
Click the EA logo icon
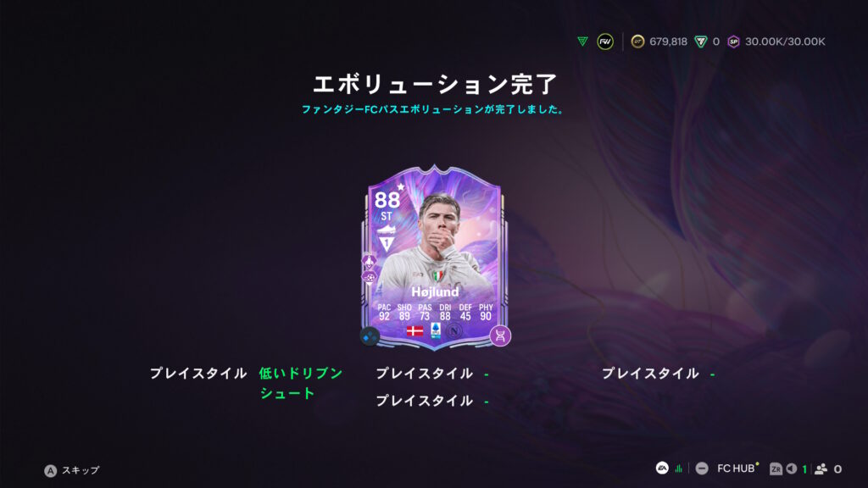point(662,468)
